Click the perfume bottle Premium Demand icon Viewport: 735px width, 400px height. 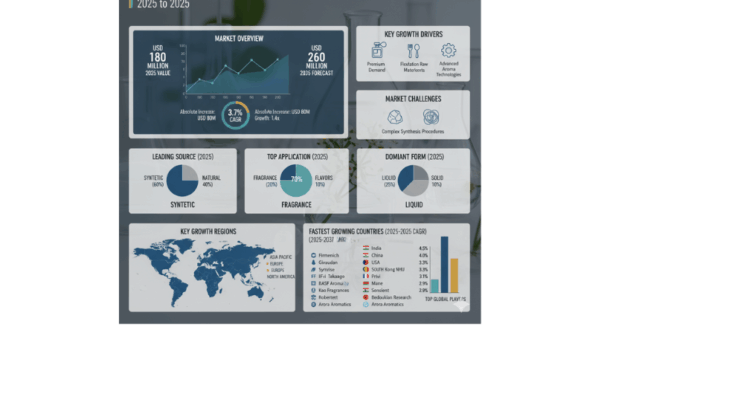[379, 51]
